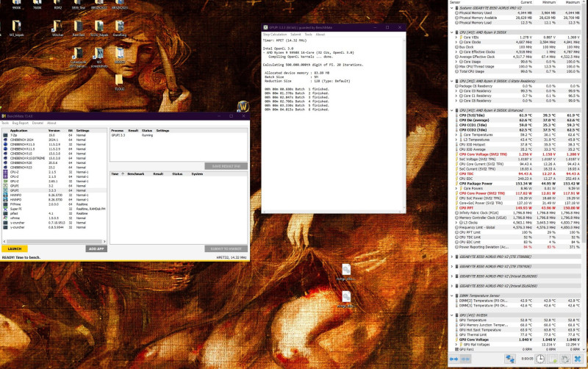This screenshot has height=369, width=588.
Task: Click the GPU-Z app icon in BenchMate
Action: pos(5,181)
